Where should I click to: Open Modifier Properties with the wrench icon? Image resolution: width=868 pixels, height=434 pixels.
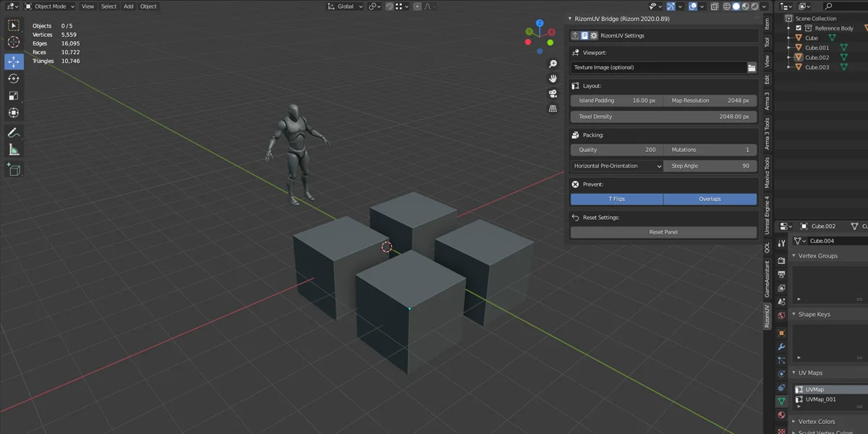click(780, 346)
